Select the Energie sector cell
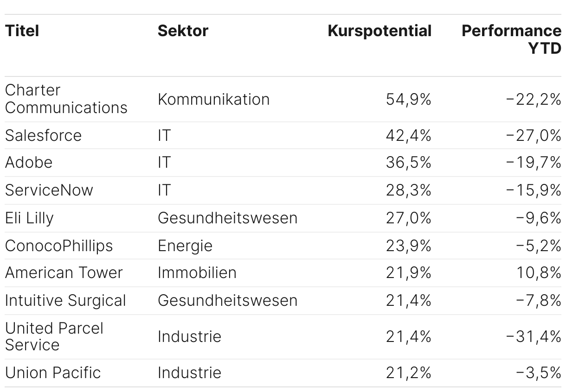566x392 pixels. [185, 246]
